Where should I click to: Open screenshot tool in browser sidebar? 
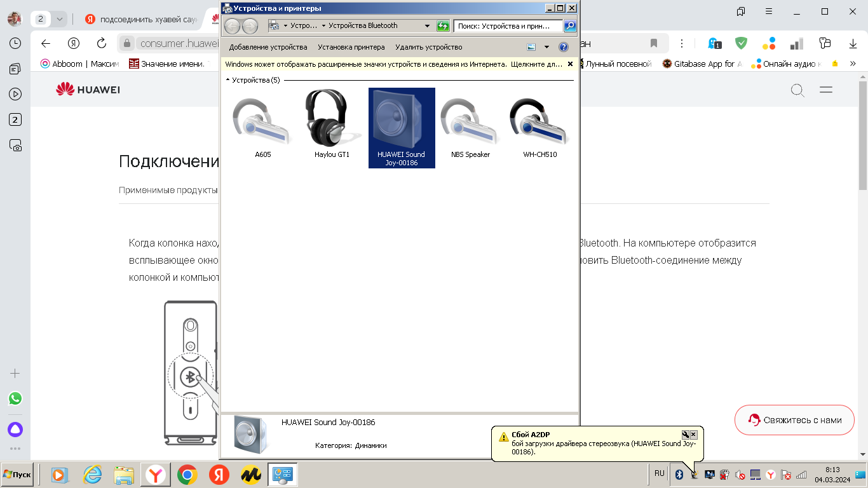tap(15, 145)
